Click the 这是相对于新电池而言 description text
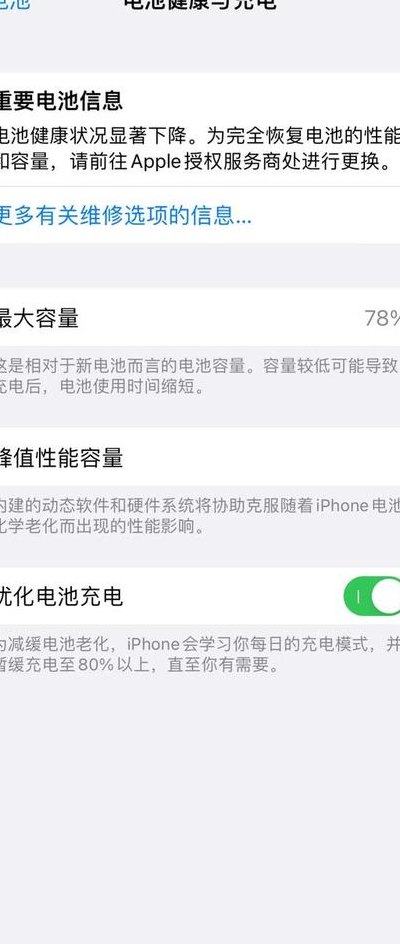 point(199,376)
